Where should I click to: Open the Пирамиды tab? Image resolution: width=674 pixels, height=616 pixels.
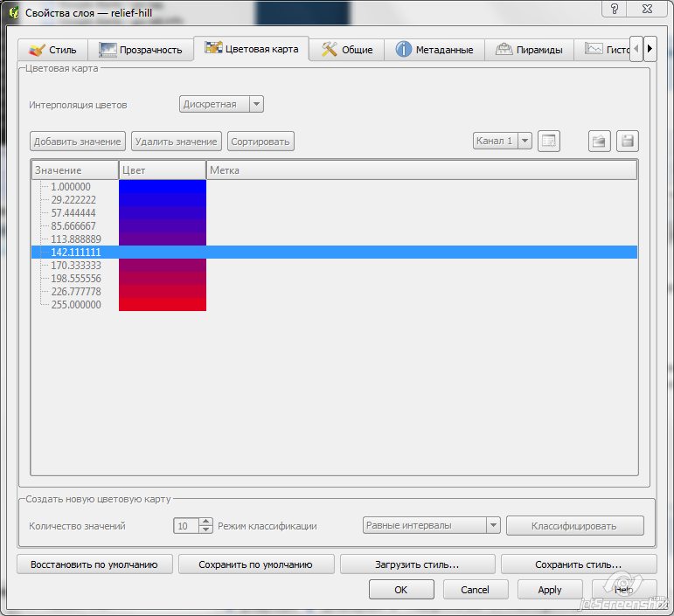(x=529, y=50)
